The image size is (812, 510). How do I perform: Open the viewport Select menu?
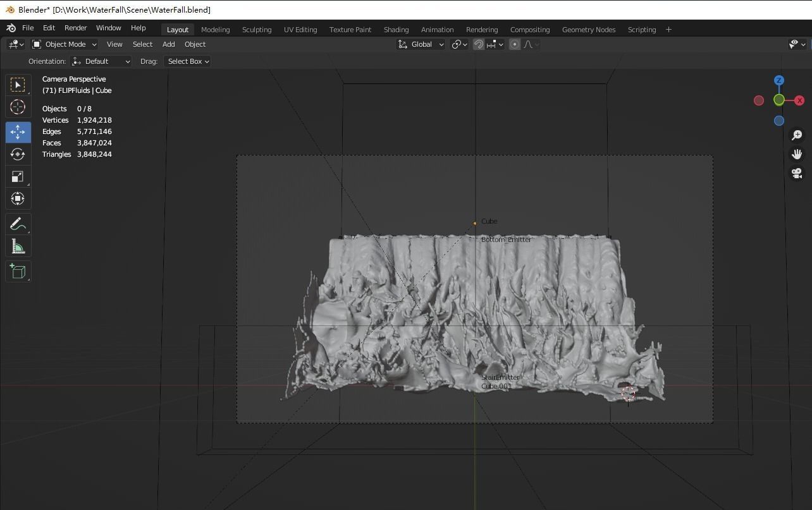coord(142,44)
